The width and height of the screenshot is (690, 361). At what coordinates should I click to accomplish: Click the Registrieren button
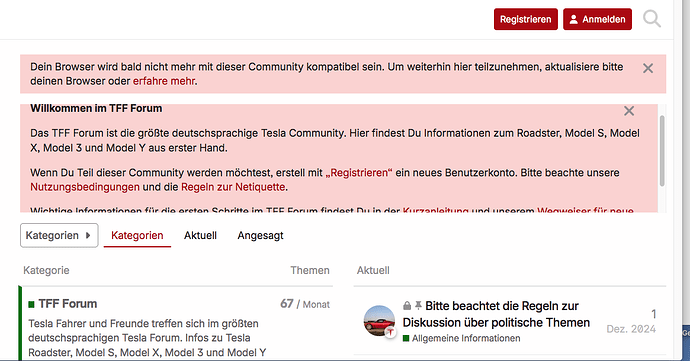[x=525, y=19]
